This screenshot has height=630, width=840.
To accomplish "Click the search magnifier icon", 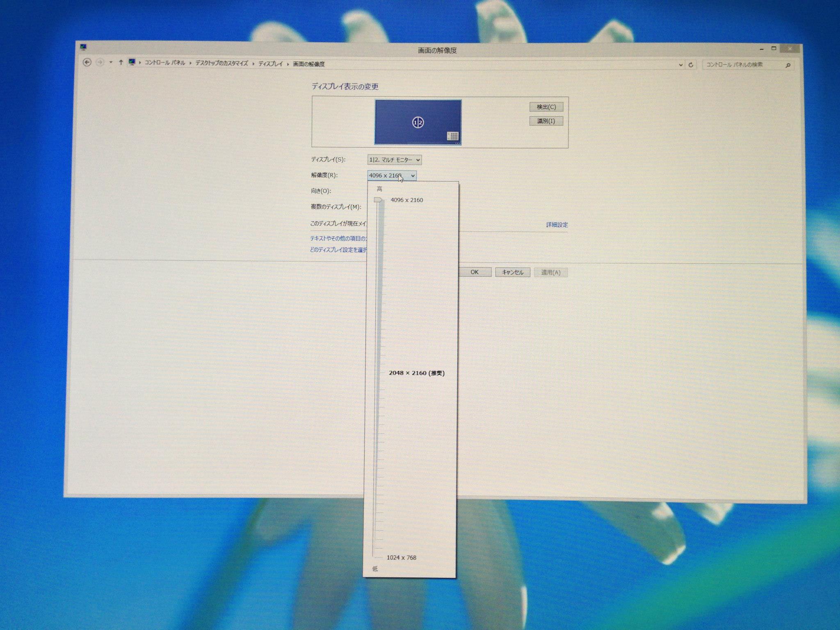I will [787, 65].
